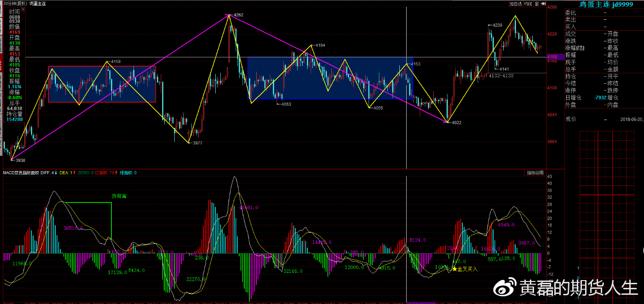Close the floating price data box

(x=23, y=10)
